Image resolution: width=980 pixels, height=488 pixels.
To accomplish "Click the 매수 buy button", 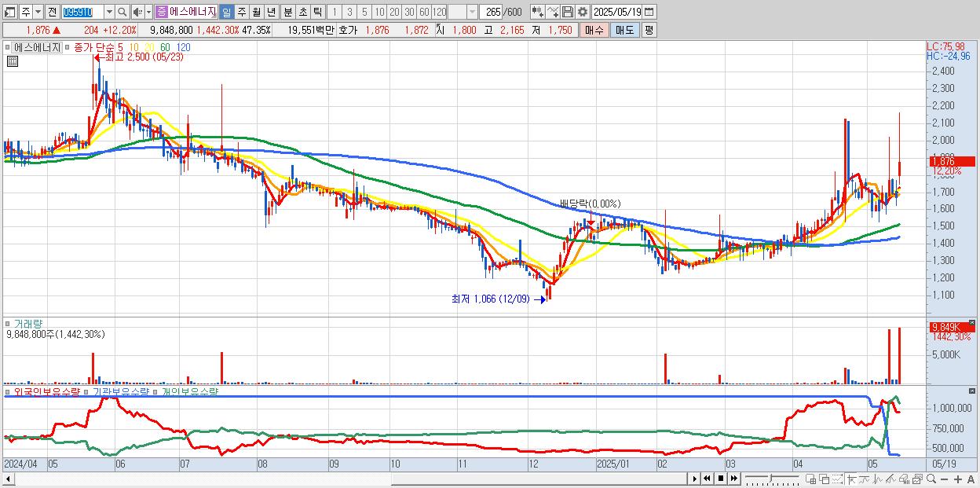I will (x=594, y=29).
